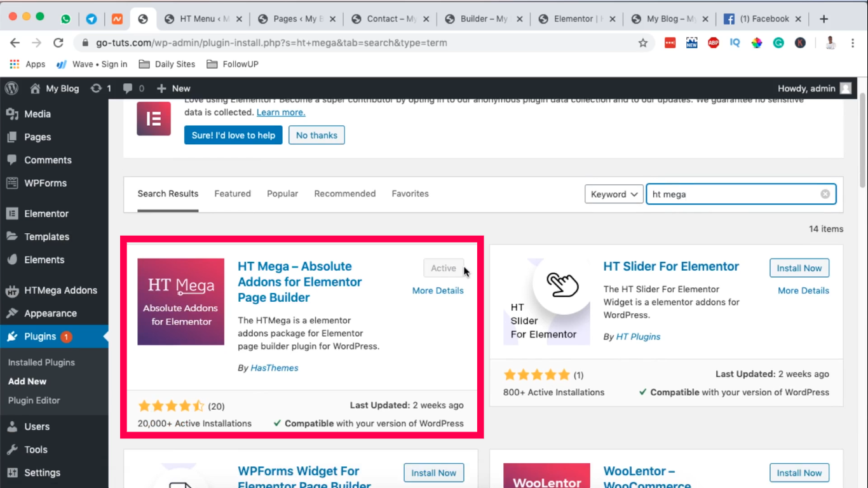Bookmark this page with the star icon

[x=643, y=43]
